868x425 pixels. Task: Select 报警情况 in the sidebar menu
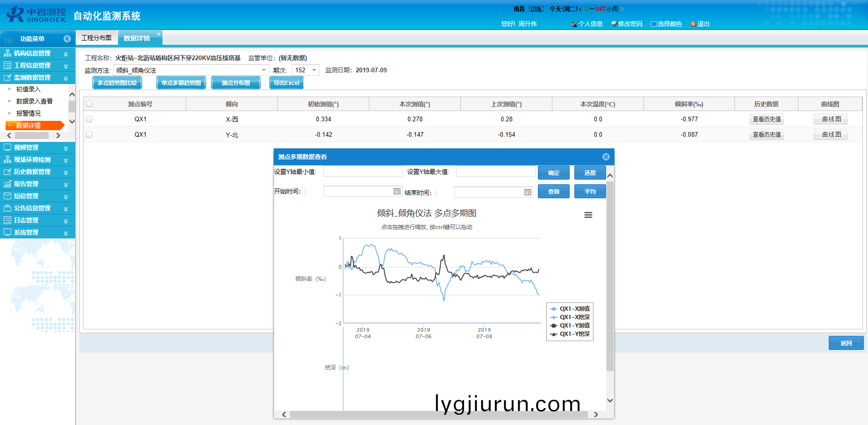coord(28,113)
